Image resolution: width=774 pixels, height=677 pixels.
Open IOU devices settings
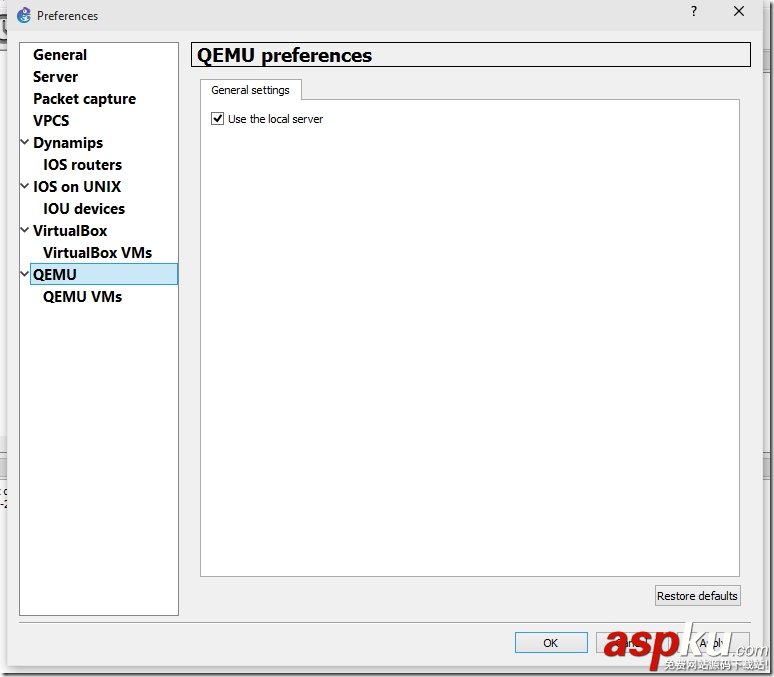84,209
